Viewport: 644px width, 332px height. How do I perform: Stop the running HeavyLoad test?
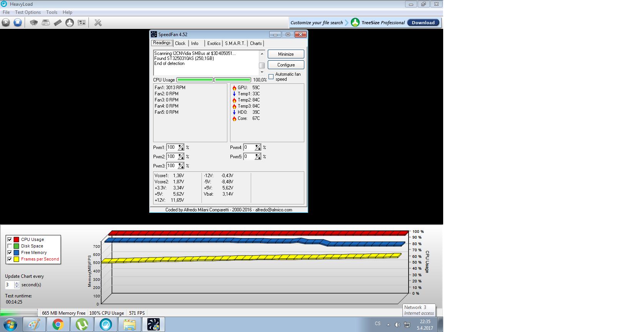coord(18,23)
